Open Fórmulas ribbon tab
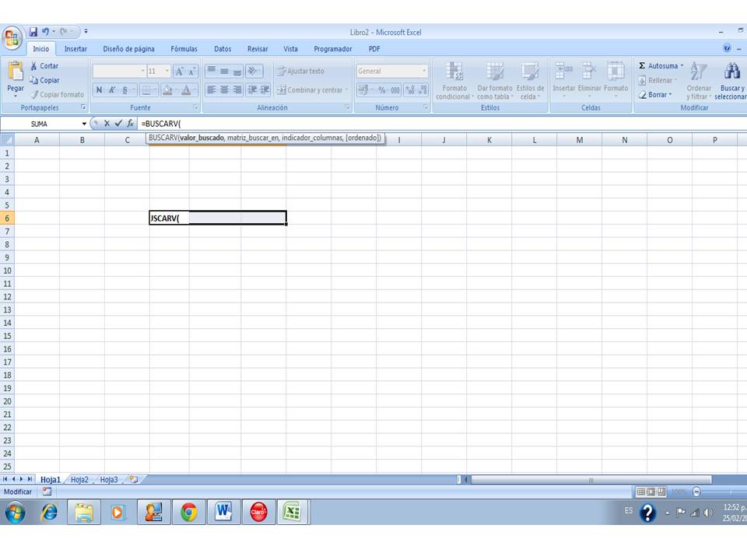The height and width of the screenshot is (560, 747). point(184,48)
